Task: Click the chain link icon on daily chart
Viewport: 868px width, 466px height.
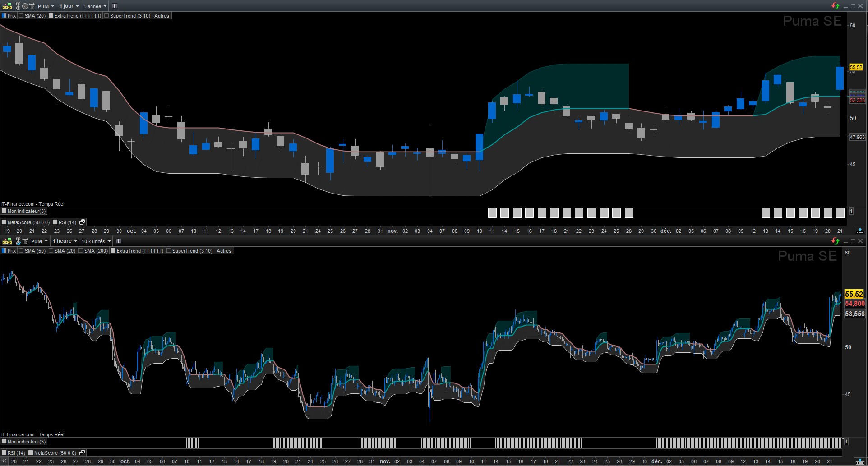Action: point(18,6)
